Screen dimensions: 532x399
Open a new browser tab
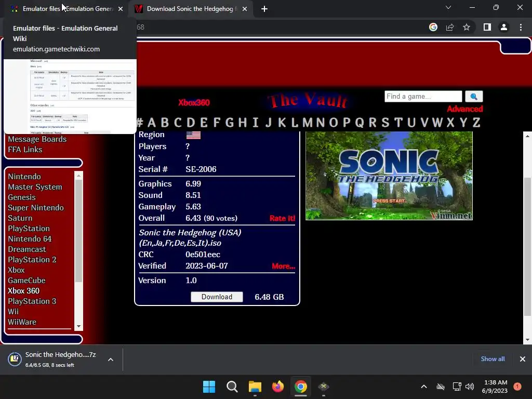[264, 9]
